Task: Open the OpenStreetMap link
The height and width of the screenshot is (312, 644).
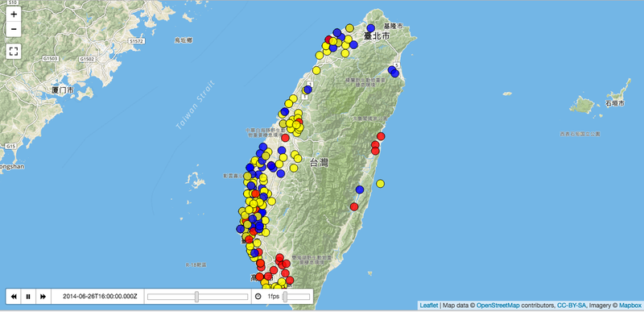Action: pyautogui.click(x=497, y=306)
